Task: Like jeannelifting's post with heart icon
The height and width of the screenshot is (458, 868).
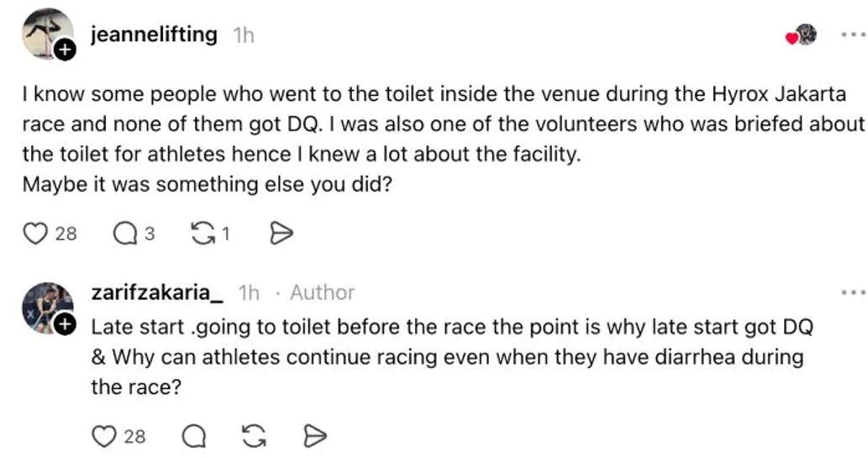Action: (x=35, y=233)
